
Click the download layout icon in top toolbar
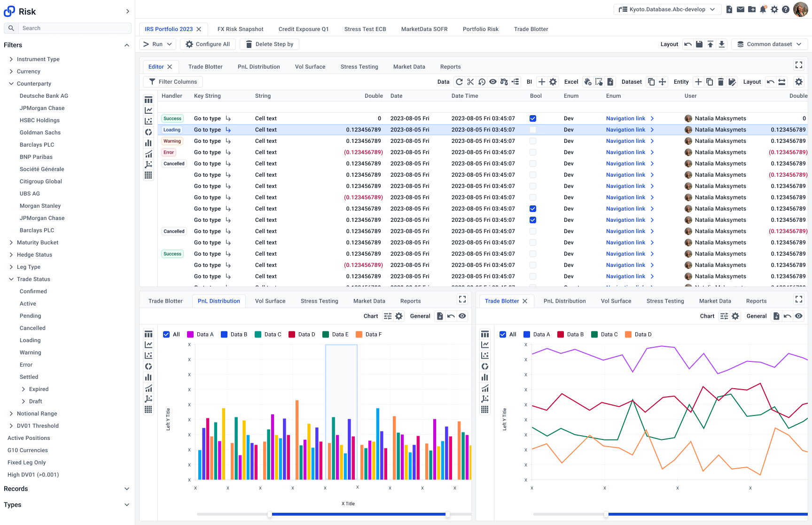pos(722,44)
